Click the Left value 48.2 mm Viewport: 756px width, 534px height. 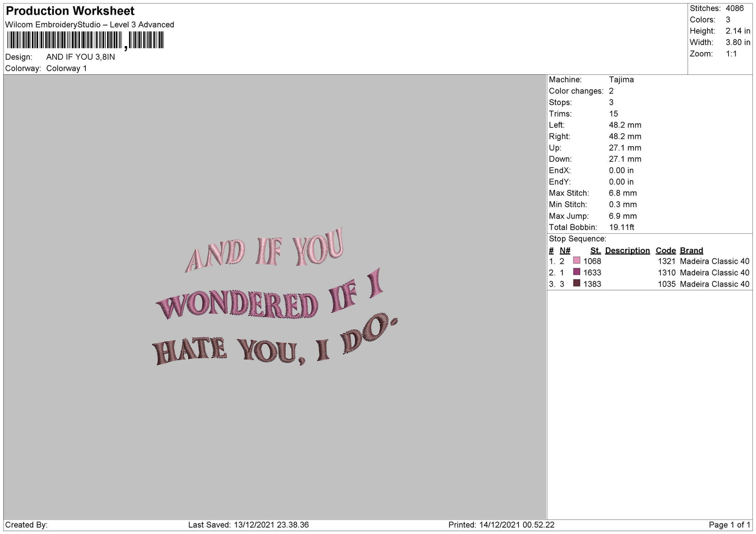point(625,125)
